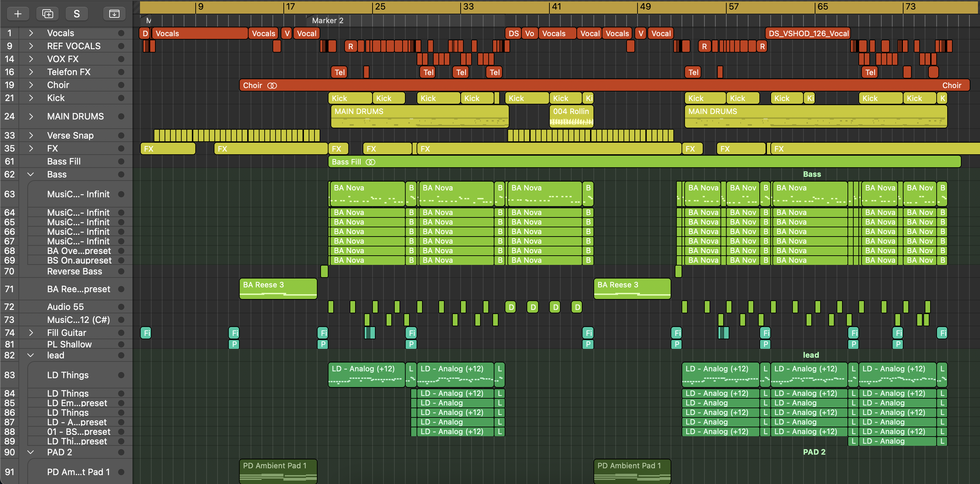This screenshot has width=980, height=484.
Task: Select the first PD Ambient Pad 1 region
Action: [x=278, y=471]
